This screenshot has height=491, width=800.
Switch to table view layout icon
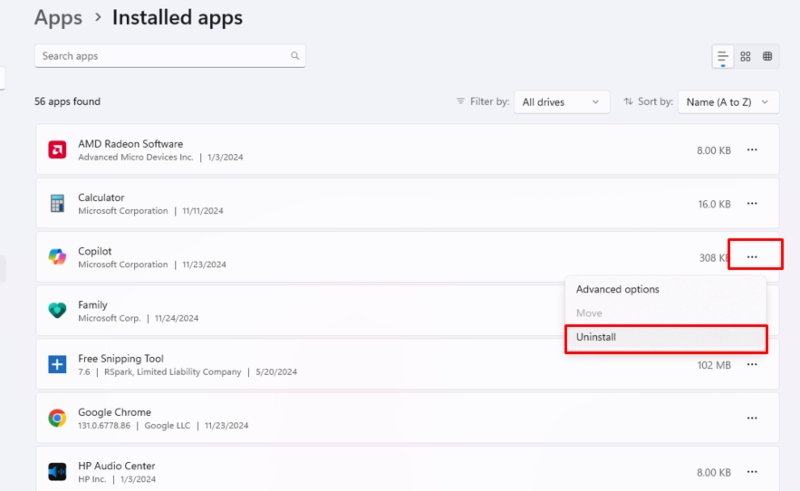click(x=767, y=57)
